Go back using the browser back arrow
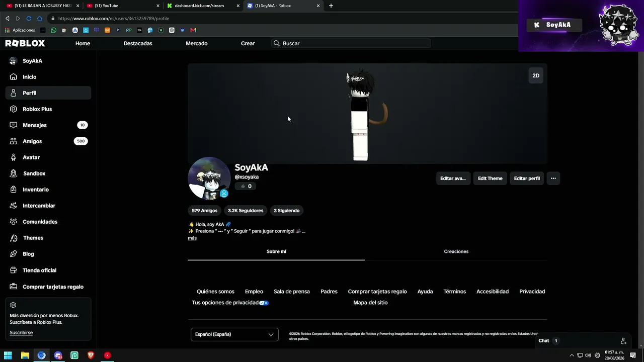Viewport: 644px width, 362px height. [x=7, y=19]
